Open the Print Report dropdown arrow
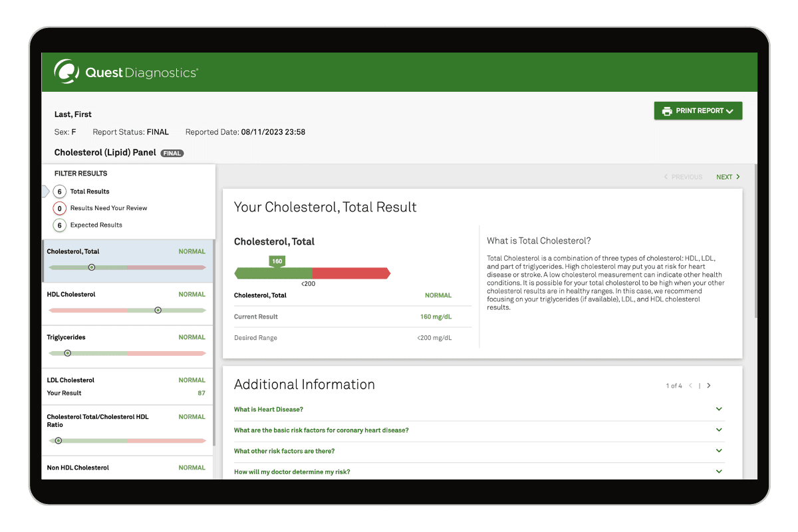This screenshot has height=532, width=798. click(730, 112)
